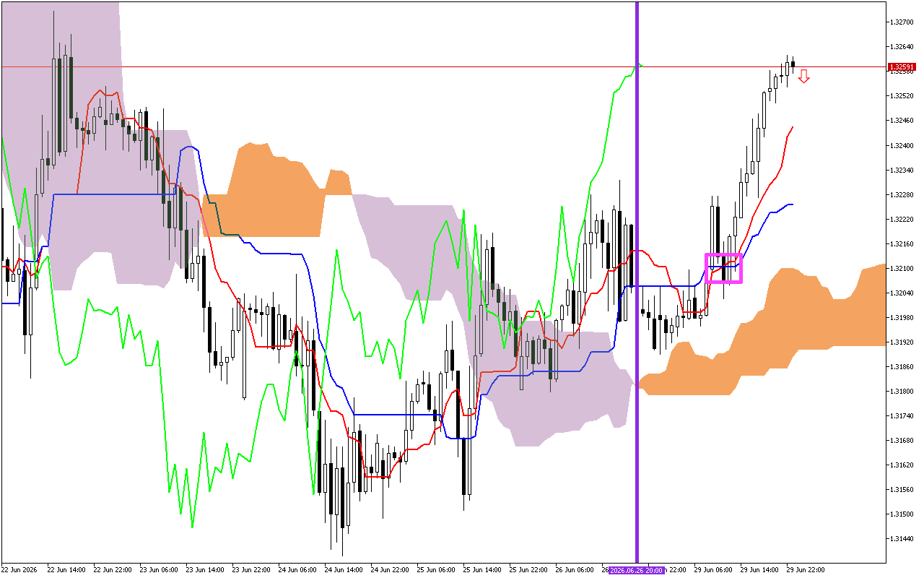Select the purple vertical line on chart
This screenshot has height=578, width=924.
(637, 282)
